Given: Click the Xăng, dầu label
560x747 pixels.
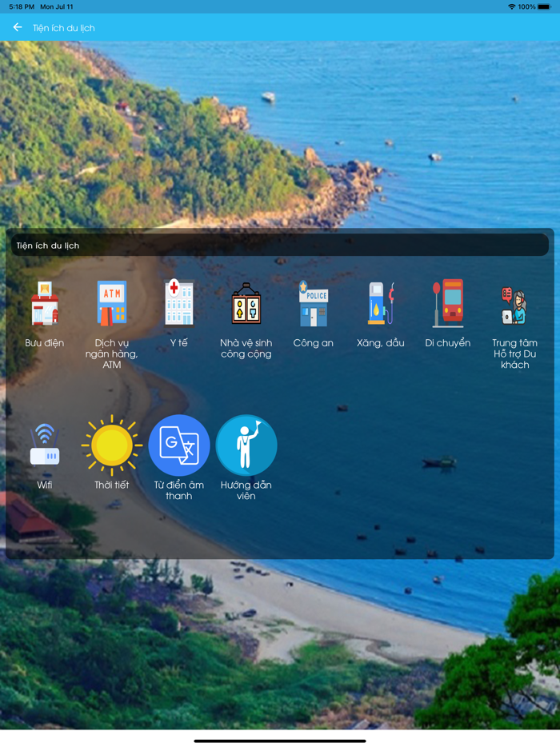Looking at the screenshot, I should 381,343.
